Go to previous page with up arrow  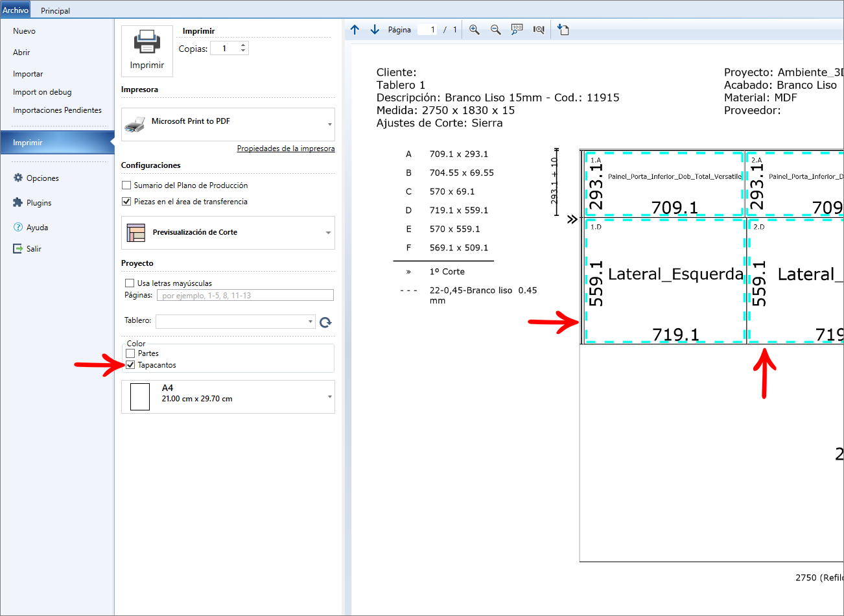point(355,30)
